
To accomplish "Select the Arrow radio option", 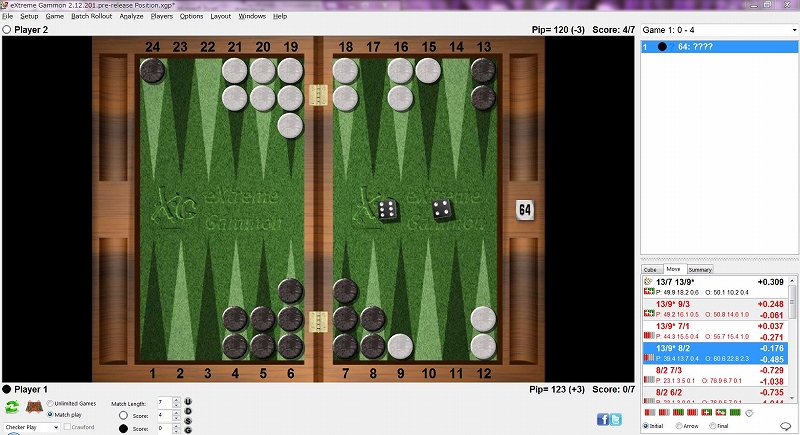I will point(679,426).
